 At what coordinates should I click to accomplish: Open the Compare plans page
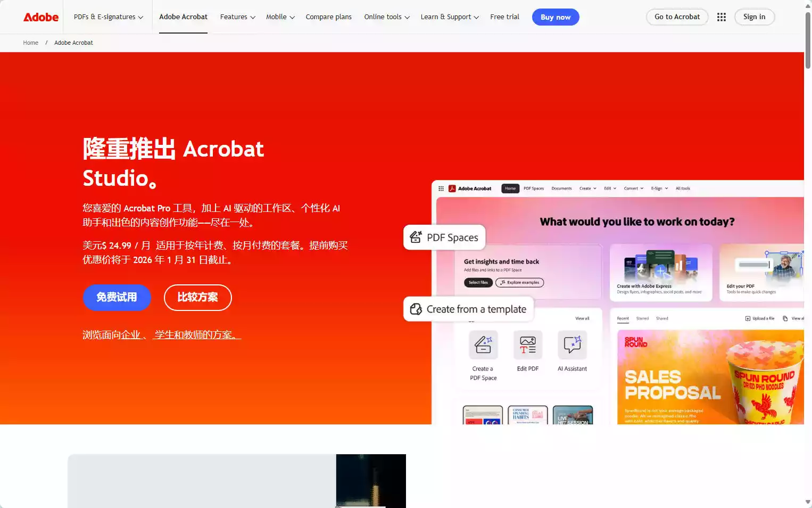[x=328, y=17]
